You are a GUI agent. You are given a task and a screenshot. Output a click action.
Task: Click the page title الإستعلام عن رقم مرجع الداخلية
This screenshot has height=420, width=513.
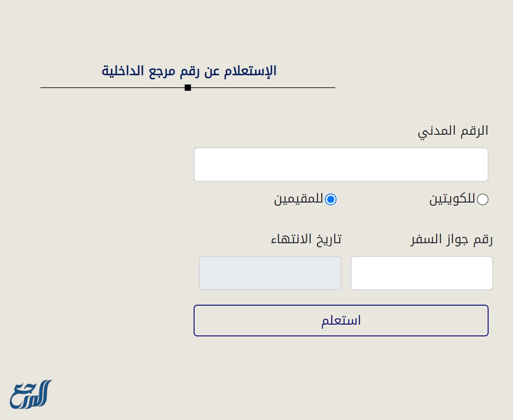[188, 71]
